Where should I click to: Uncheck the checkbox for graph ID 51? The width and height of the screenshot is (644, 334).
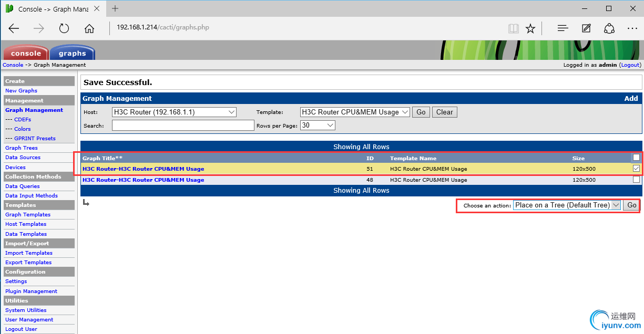click(x=637, y=169)
